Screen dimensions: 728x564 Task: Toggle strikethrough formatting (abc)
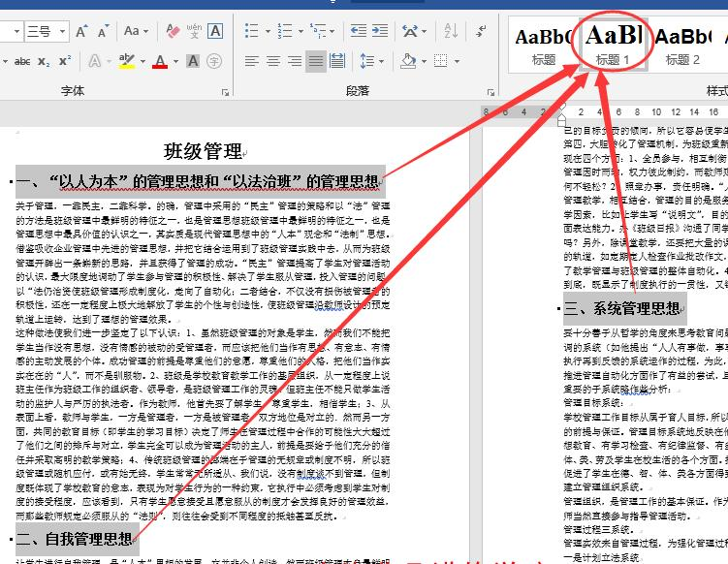pyautogui.click(x=22, y=61)
